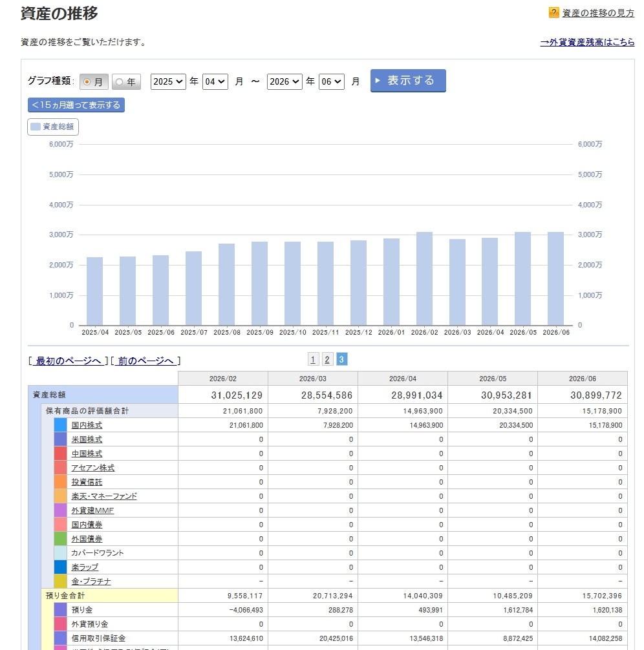Open the 外貨建MMF link
This screenshot has width=644, height=650.
[x=92, y=510]
